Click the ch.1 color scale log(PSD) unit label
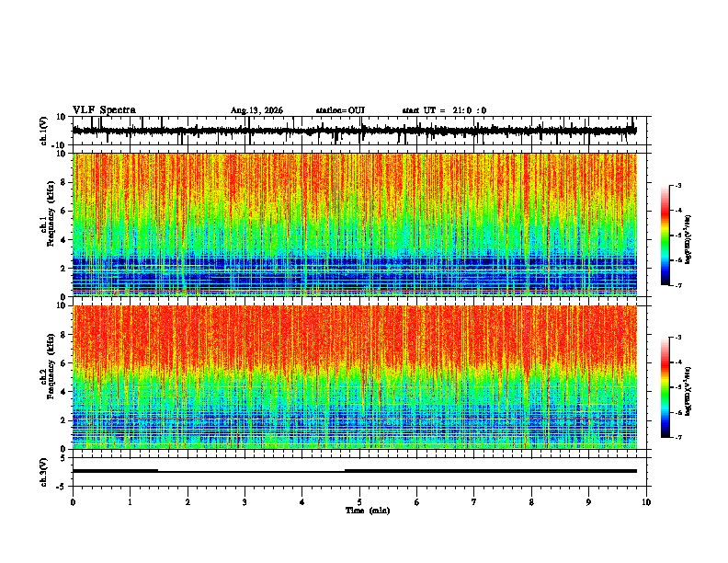The image size is (728, 563). click(x=688, y=240)
